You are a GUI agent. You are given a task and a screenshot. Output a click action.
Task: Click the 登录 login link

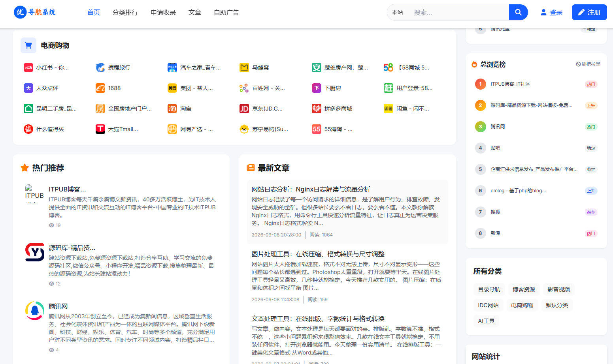pos(551,12)
